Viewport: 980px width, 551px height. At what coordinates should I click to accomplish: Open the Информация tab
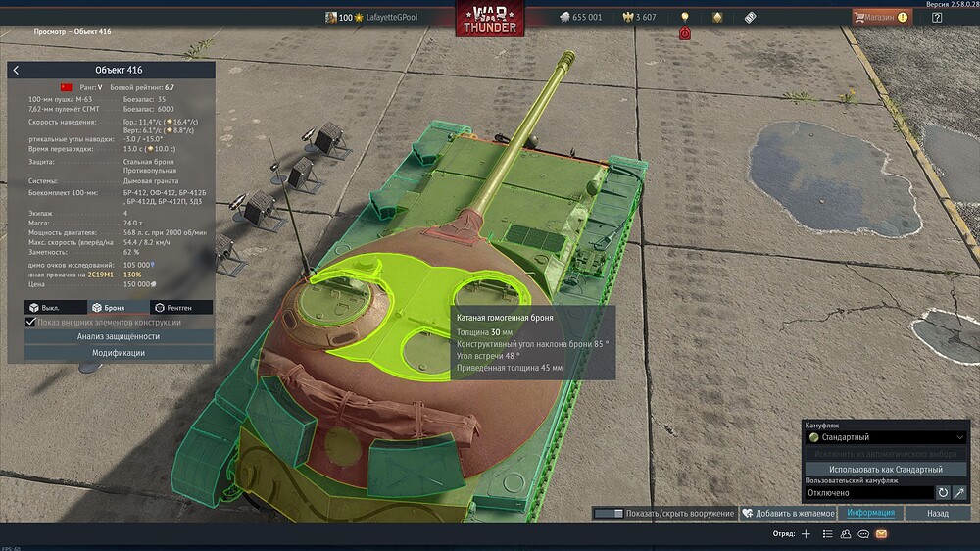pos(870,513)
